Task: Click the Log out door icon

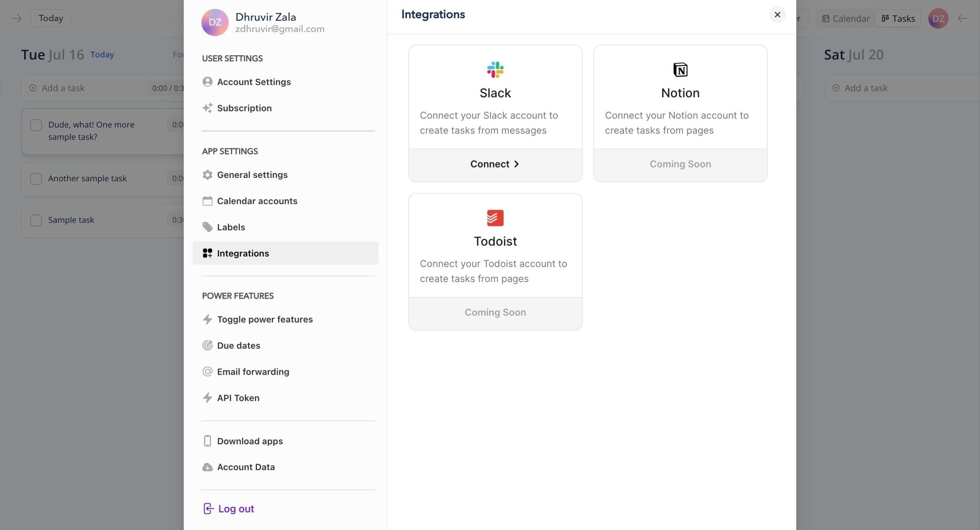Action: coord(208,509)
